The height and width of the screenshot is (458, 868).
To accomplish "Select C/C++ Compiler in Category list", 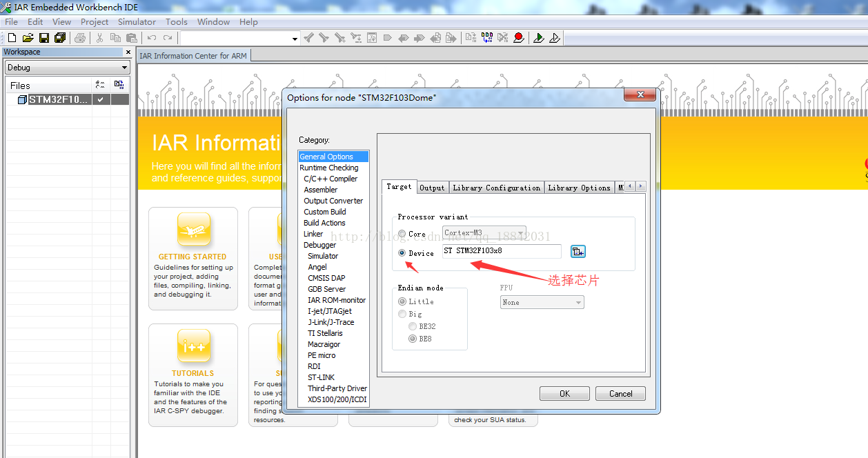I will (331, 179).
